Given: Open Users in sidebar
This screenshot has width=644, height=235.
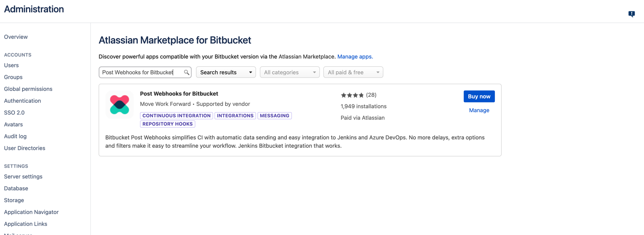Looking at the screenshot, I should 11,65.
